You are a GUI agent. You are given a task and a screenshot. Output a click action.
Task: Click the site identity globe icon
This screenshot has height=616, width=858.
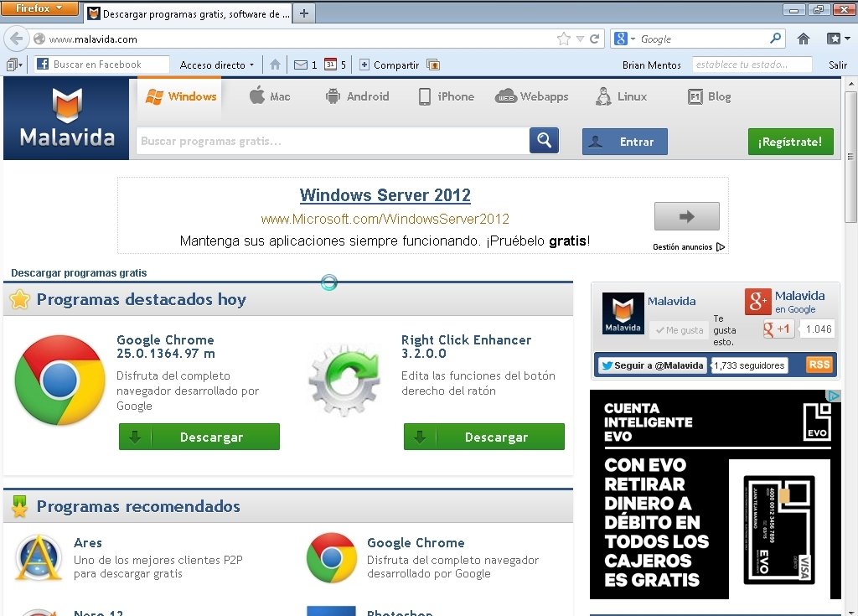click(39, 39)
